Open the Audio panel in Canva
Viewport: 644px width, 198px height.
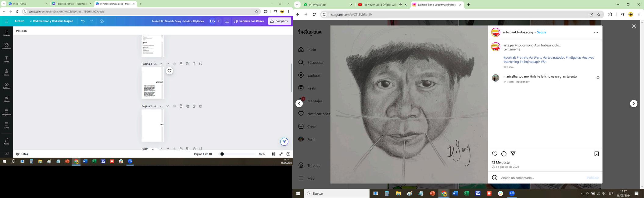[x=6, y=141]
